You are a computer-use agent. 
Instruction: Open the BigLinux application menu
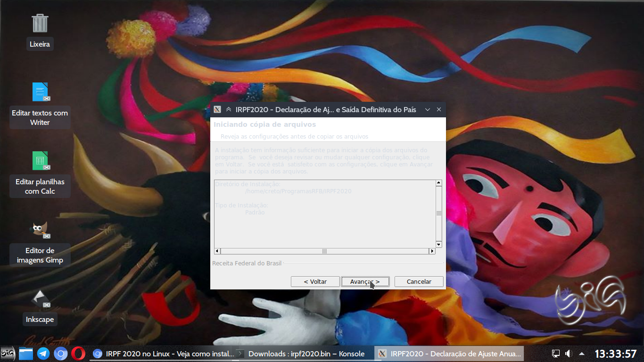click(x=8, y=354)
